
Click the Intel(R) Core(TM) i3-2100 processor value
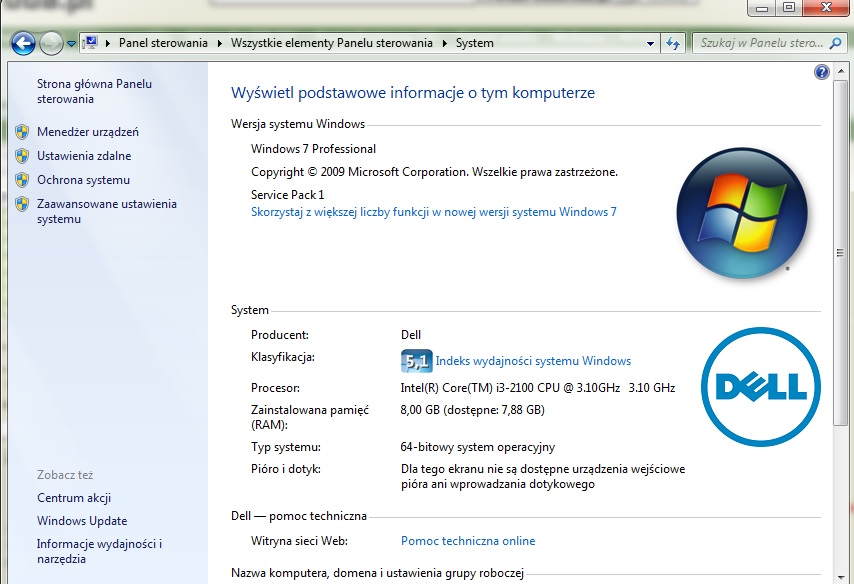538,388
